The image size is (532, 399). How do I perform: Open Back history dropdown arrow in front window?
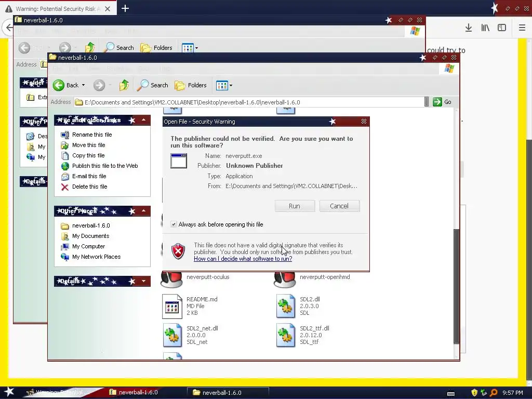(83, 85)
